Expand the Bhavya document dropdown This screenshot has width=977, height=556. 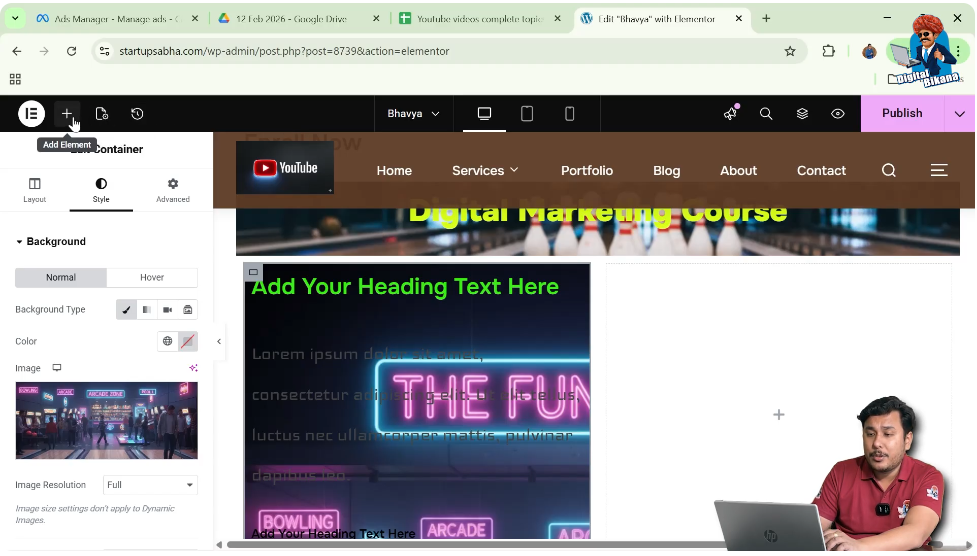(x=413, y=113)
